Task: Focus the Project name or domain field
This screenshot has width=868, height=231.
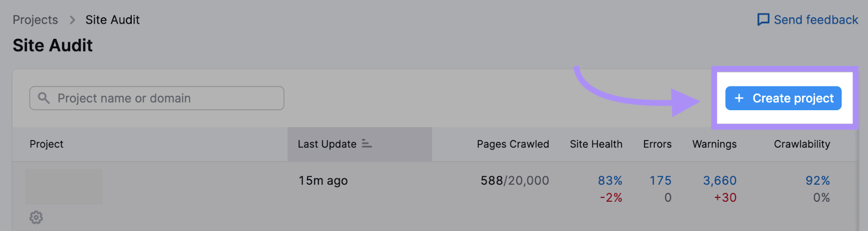Action: tap(163, 98)
